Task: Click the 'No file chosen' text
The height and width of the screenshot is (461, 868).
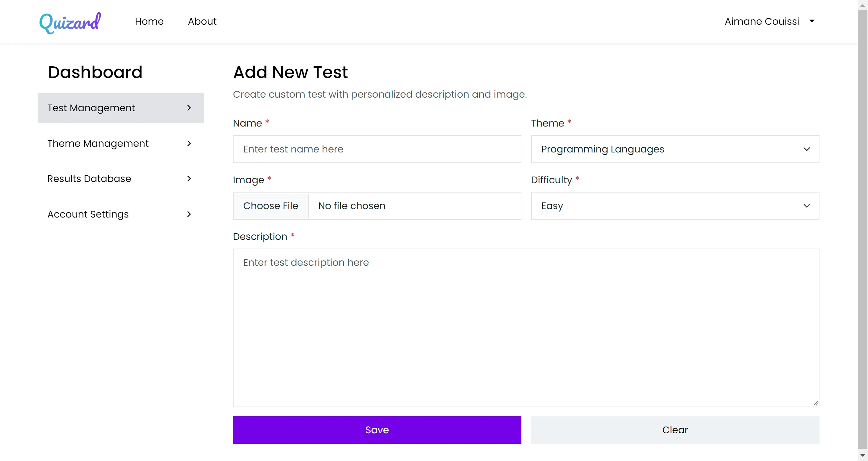Action: [x=352, y=206]
